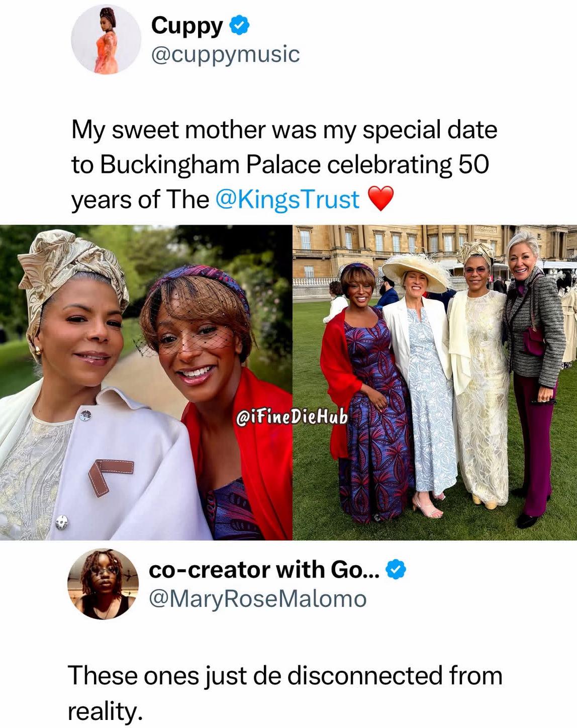Open the selfie photo on the left
The image size is (577, 728).
point(146,383)
